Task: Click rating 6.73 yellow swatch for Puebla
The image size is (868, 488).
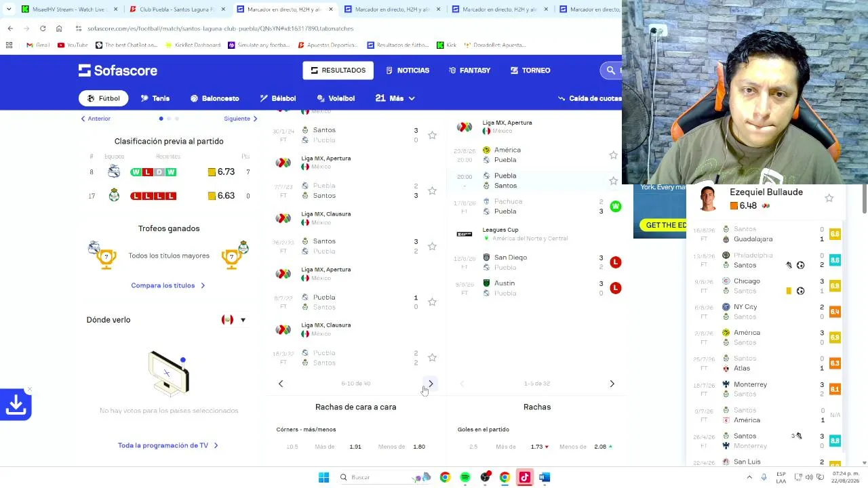Action: point(212,172)
